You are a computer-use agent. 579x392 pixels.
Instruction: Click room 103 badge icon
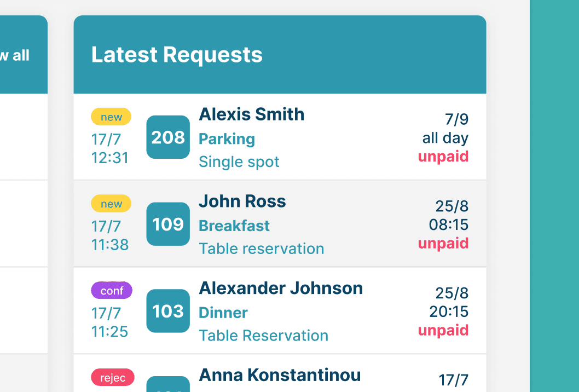click(x=168, y=311)
